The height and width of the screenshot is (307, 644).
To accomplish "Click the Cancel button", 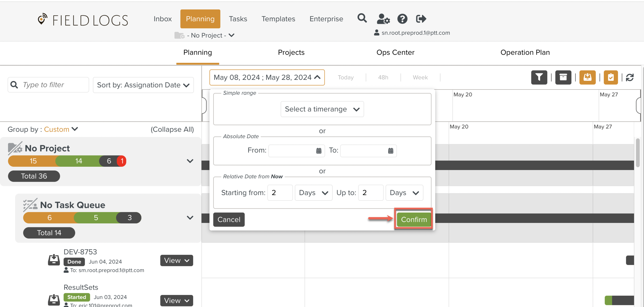I will point(229,220).
